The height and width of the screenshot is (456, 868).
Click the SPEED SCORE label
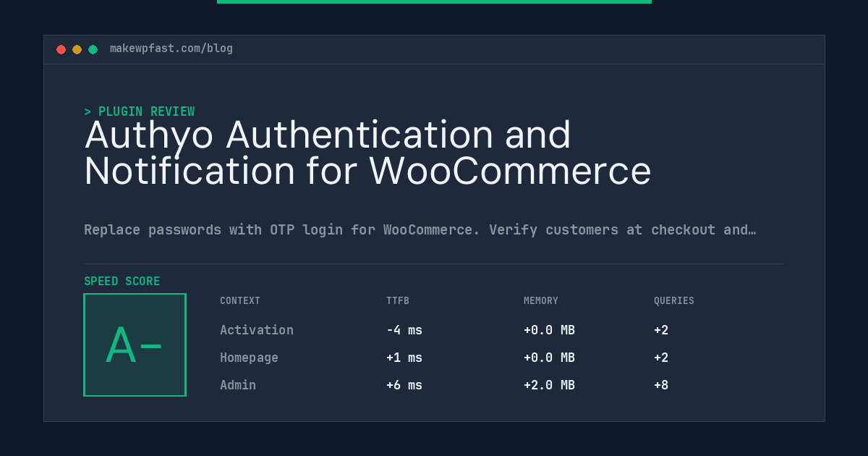pos(122,281)
